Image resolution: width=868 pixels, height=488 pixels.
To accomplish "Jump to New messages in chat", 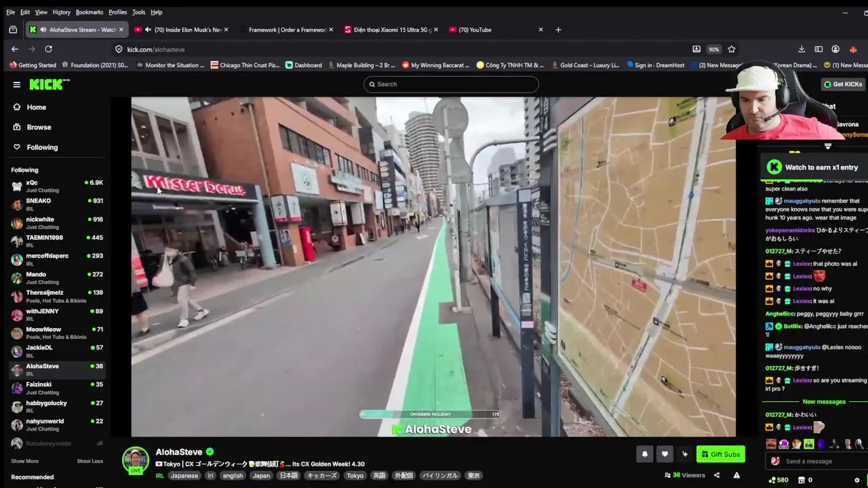I will point(824,401).
